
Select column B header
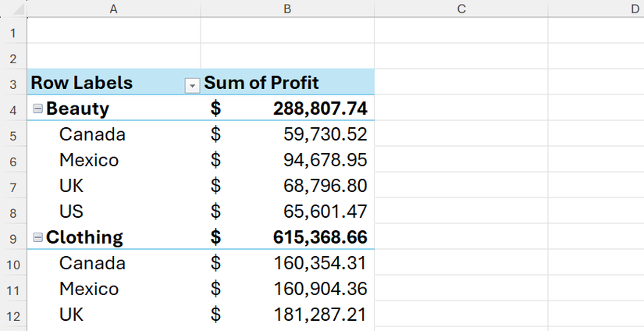tap(287, 9)
